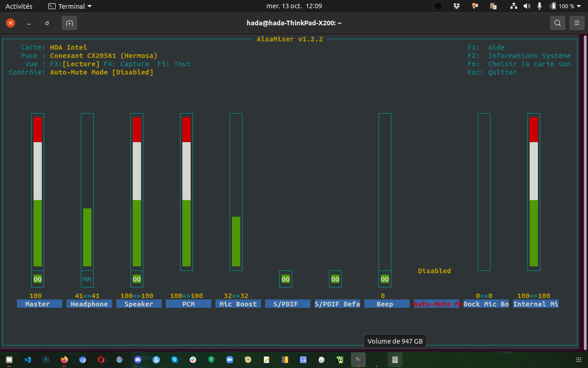Open Discord from the dock
Screen dimensions: 588x368
pyautogui.click(x=138, y=360)
